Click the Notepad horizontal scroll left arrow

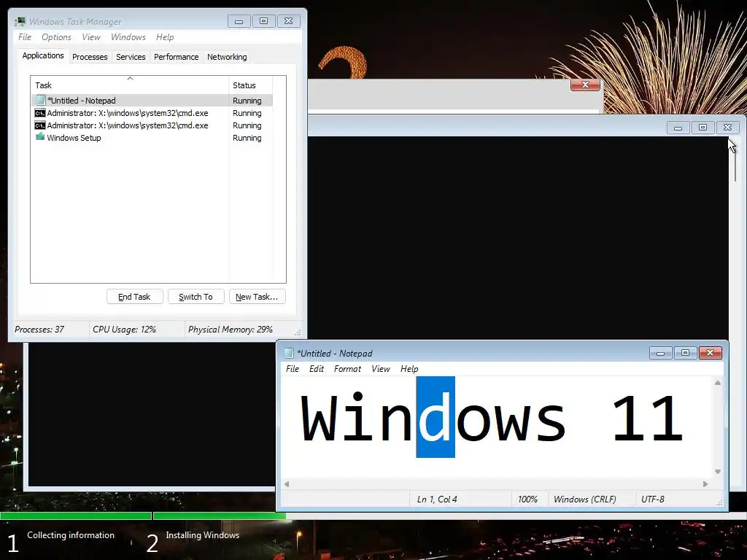pos(287,484)
